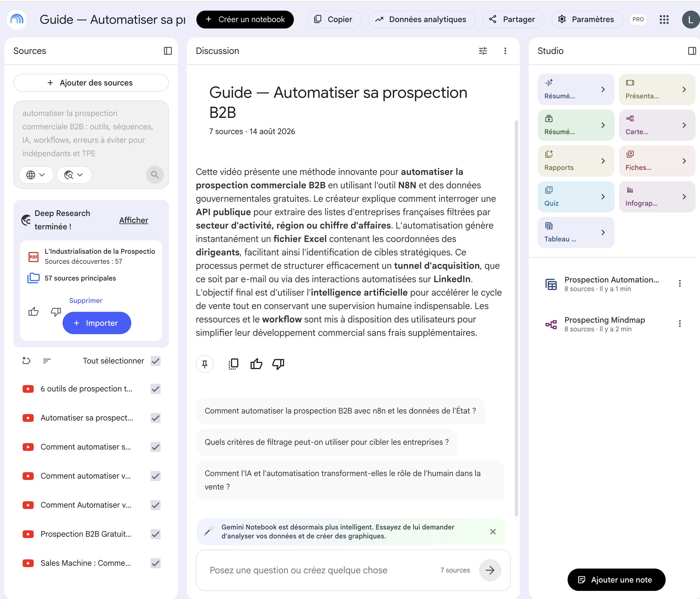Uncheck 6 outils de prospection source
700x599 pixels.
coord(155,389)
